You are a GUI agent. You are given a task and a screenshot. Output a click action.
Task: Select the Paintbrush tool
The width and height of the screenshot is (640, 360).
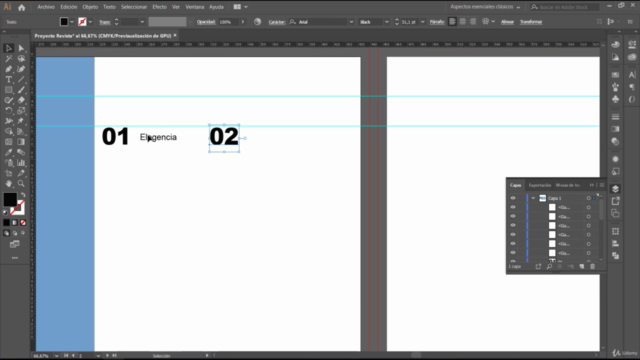21,90
